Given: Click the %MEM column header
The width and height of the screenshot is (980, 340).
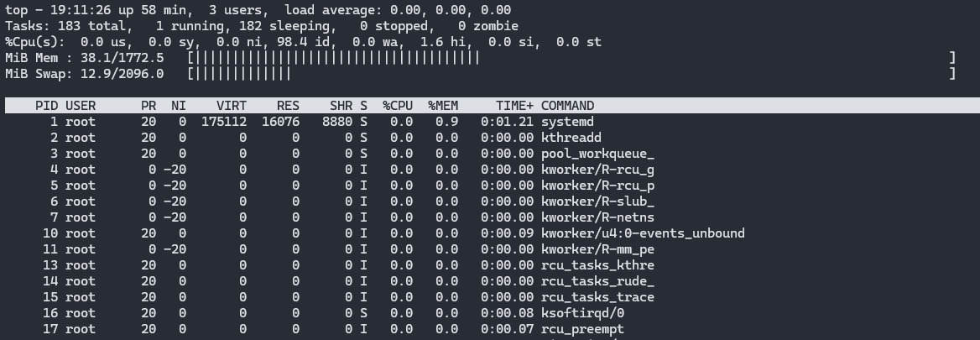Looking at the screenshot, I should (x=443, y=106).
